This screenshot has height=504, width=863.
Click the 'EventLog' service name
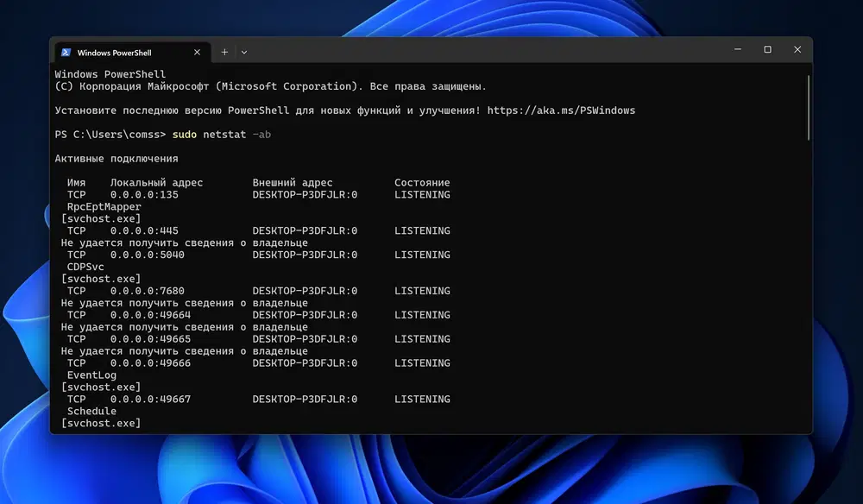tap(91, 375)
